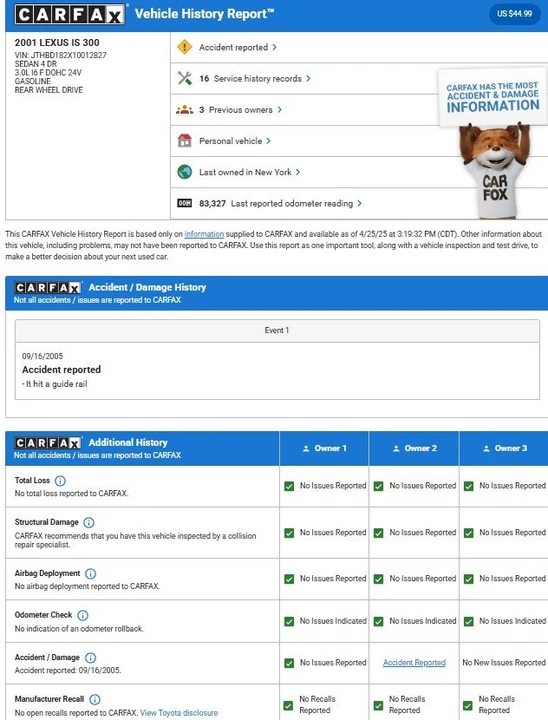Open the Accident Reported link under Owner 2

point(414,663)
